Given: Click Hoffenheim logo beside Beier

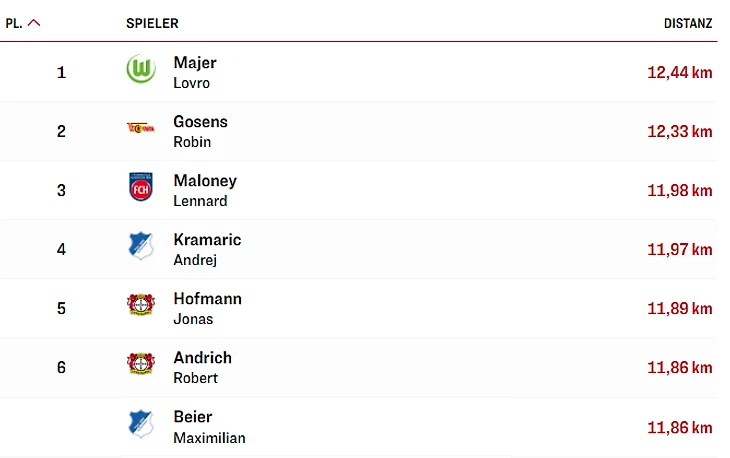Looking at the screenshot, I should click(x=141, y=424).
